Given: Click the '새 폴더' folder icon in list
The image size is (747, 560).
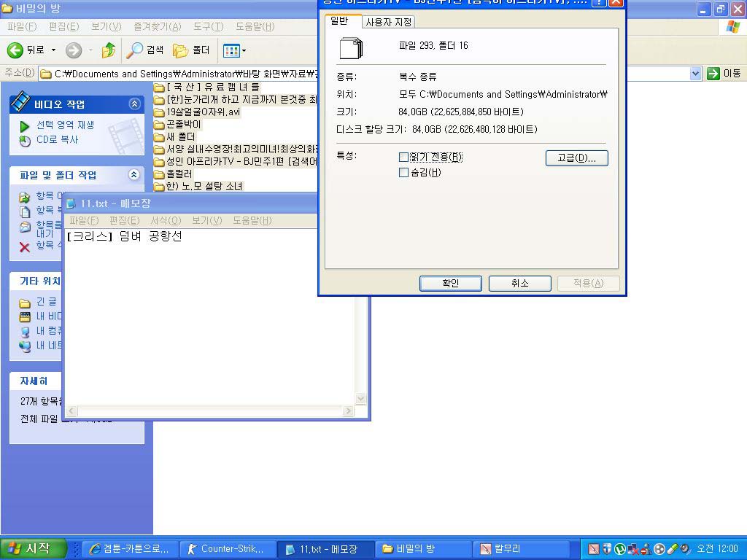Looking at the screenshot, I should 159,137.
